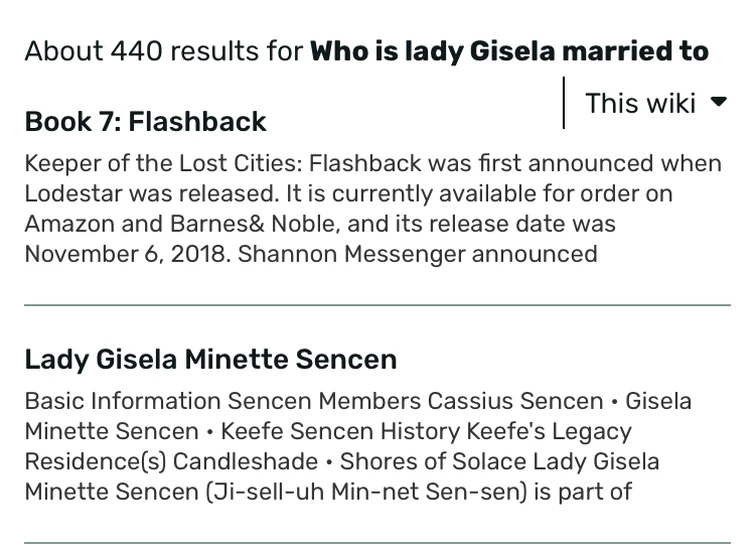The width and height of the screenshot is (755, 547).
Task: Open the Lady Gisela Minette Sencen result
Action: [x=210, y=359]
